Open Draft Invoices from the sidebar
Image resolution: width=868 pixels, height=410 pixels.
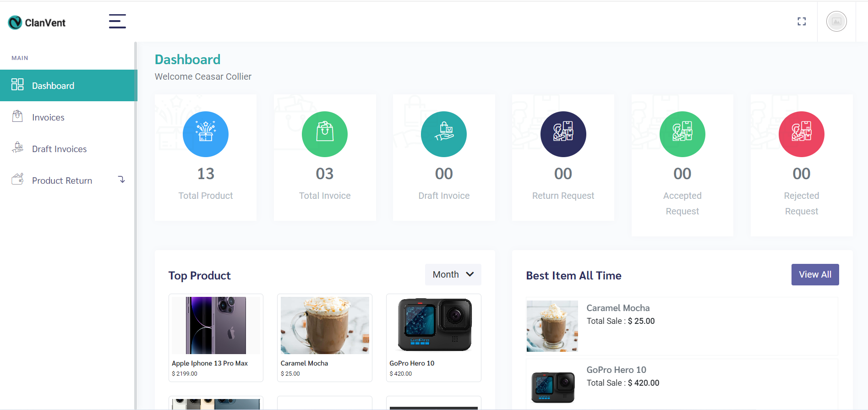59,149
